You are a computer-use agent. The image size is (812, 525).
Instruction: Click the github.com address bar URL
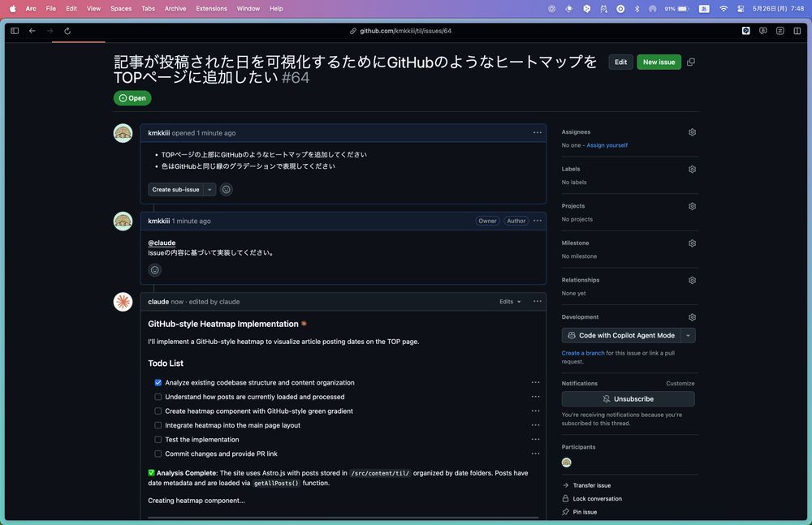click(405, 31)
